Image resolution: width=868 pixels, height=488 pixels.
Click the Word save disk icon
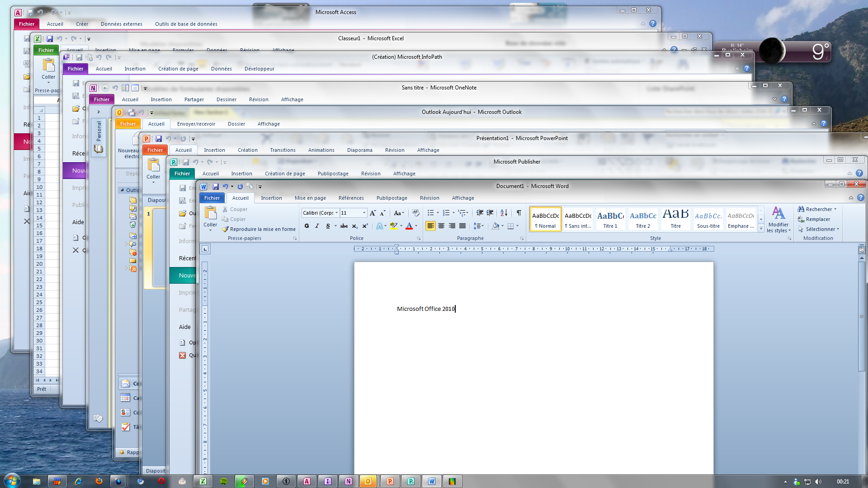tap(216, 187)
